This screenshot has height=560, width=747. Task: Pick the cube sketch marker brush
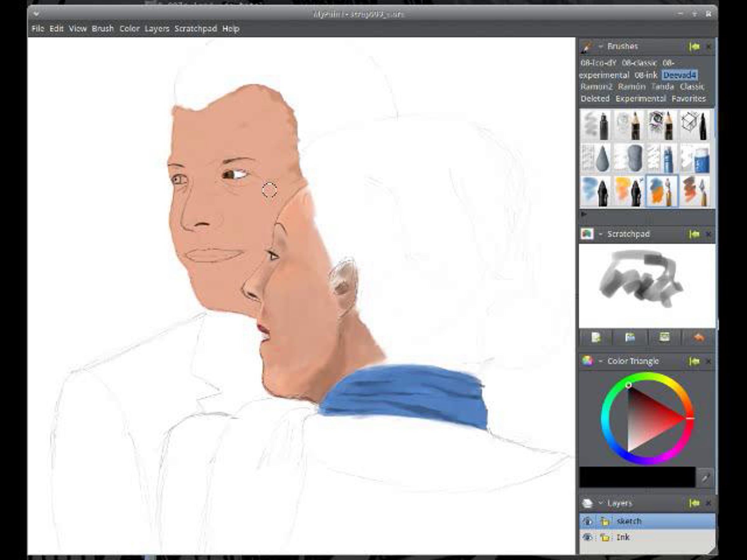694,125
